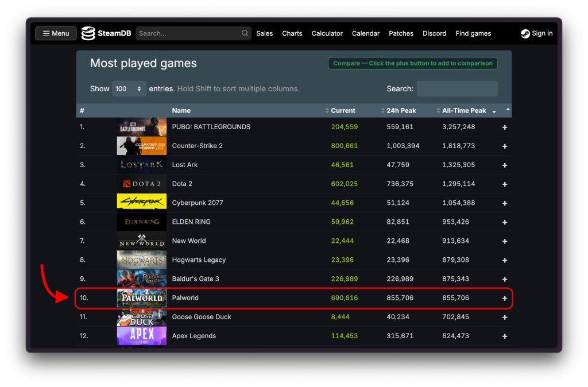Viewport: 588px width, 387px height.
Task: Open the SteamDB logo home link
Action: (106, 33)
